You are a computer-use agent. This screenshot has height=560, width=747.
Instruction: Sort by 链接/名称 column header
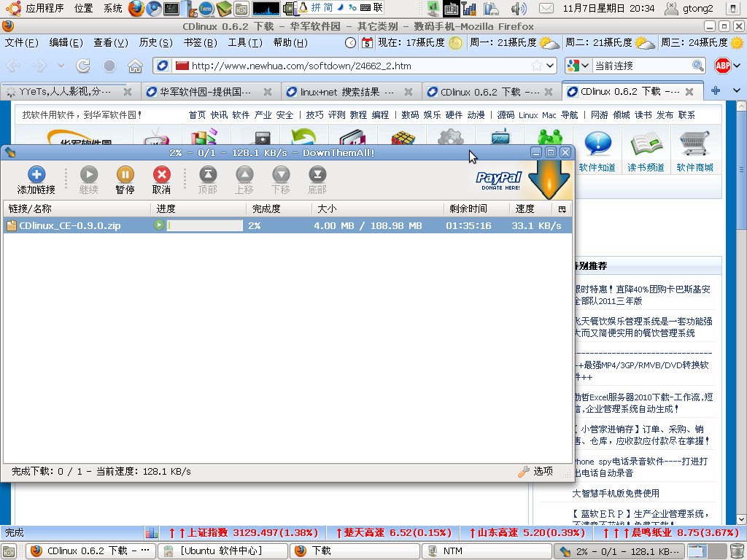pos(77,209)
